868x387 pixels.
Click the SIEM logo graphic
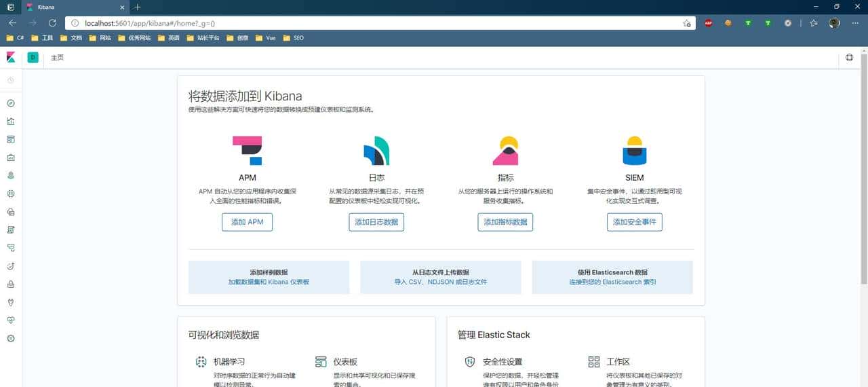[635, 151]
